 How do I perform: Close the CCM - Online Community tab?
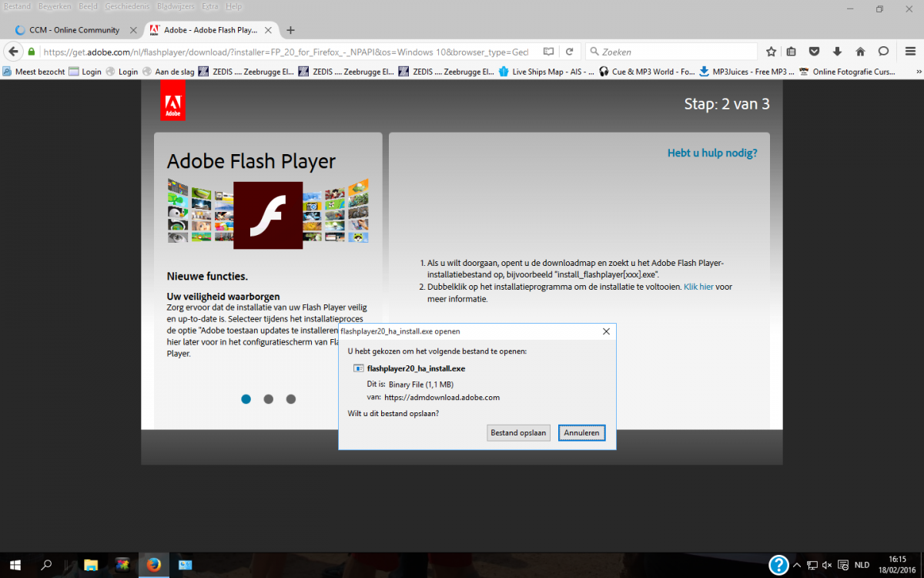click(133, 30)
